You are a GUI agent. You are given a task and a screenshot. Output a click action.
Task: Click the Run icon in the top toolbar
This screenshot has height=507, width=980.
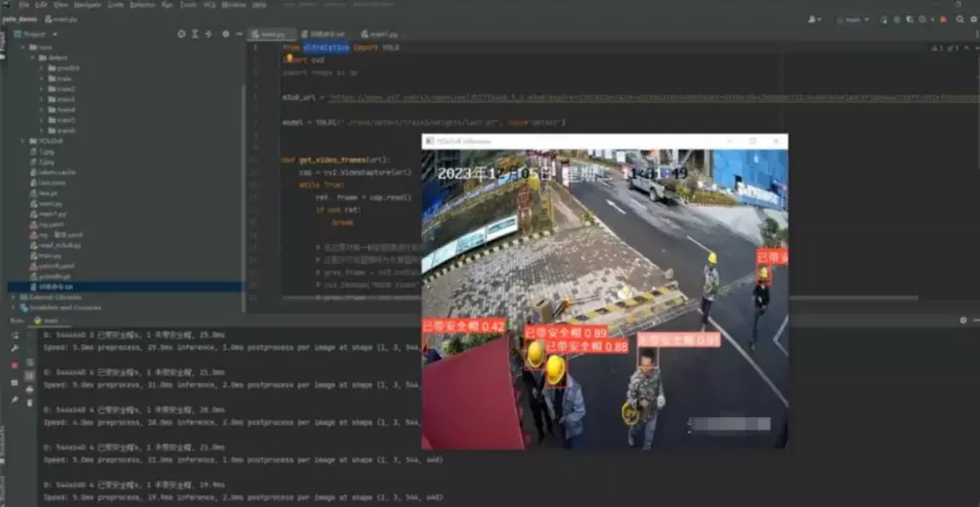click(x=883, y=19)
